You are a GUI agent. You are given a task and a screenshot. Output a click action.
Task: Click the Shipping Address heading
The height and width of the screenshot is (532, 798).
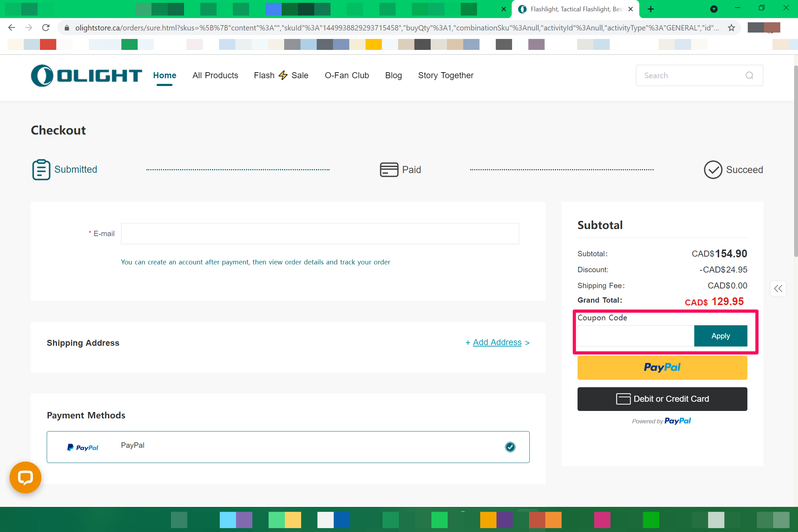(x=83, y=343)
